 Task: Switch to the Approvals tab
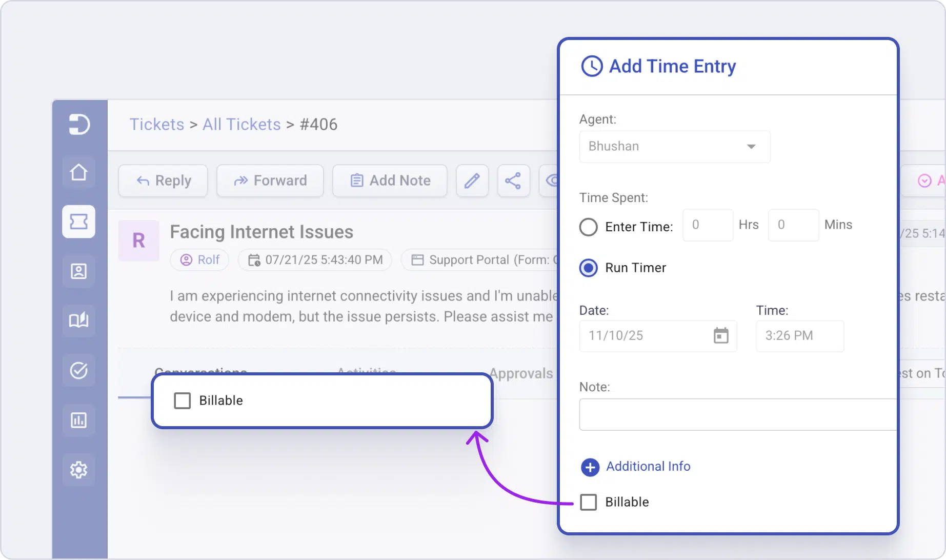point(520,373)
